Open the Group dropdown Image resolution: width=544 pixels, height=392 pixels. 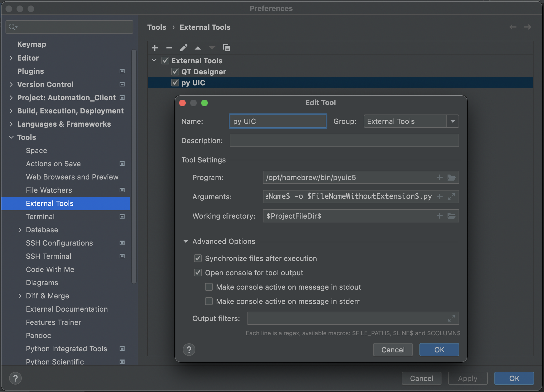point(453,121)
